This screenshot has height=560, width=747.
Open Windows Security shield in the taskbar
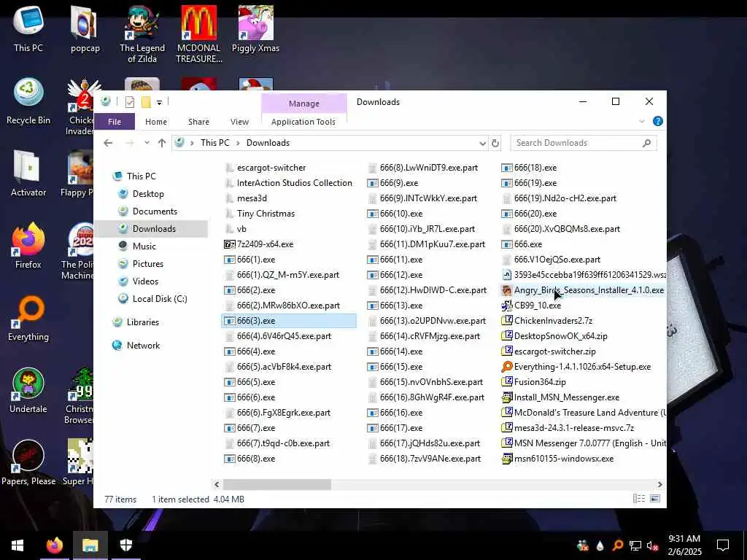[125, 545]
